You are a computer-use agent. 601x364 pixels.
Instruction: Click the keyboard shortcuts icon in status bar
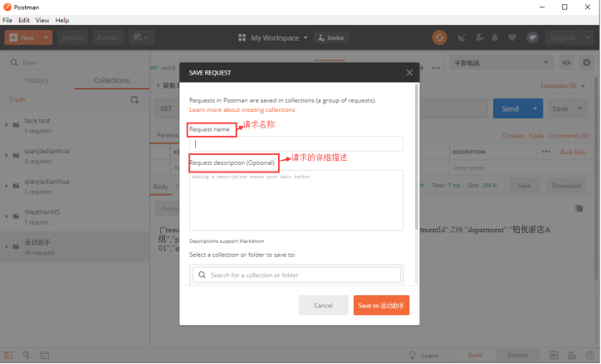point(572,355)
